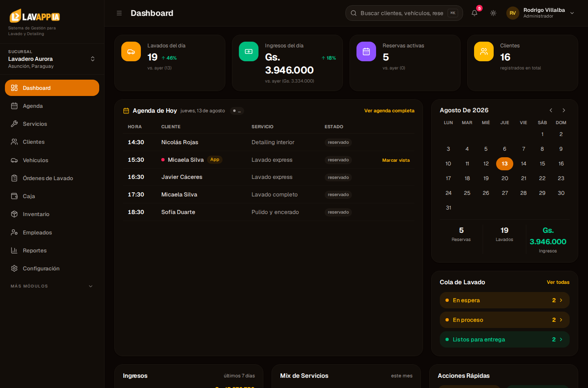Image resolution: width=588 pixels, height=388 pixels.
Task: Click the Reservas activas calendar icon
Action: (x=366, y=51)
